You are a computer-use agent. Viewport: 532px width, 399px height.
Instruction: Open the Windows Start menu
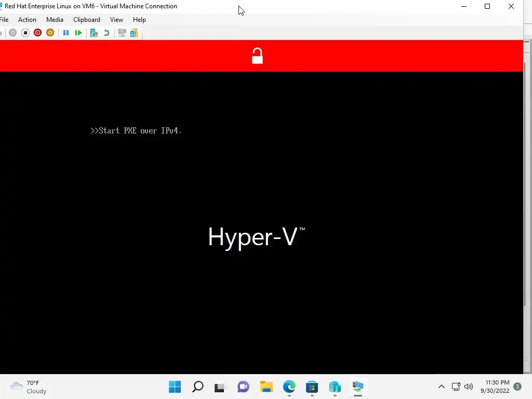click(x=175, y=387)
